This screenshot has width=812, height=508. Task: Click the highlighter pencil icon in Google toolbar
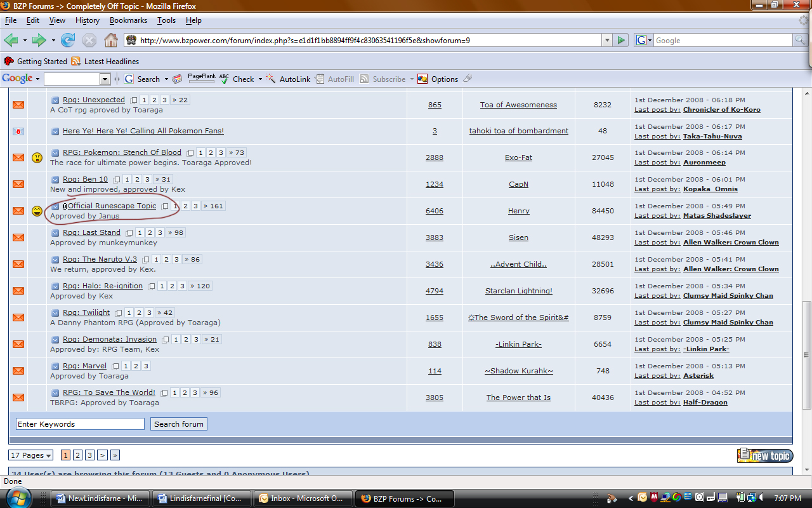[468, 79]
